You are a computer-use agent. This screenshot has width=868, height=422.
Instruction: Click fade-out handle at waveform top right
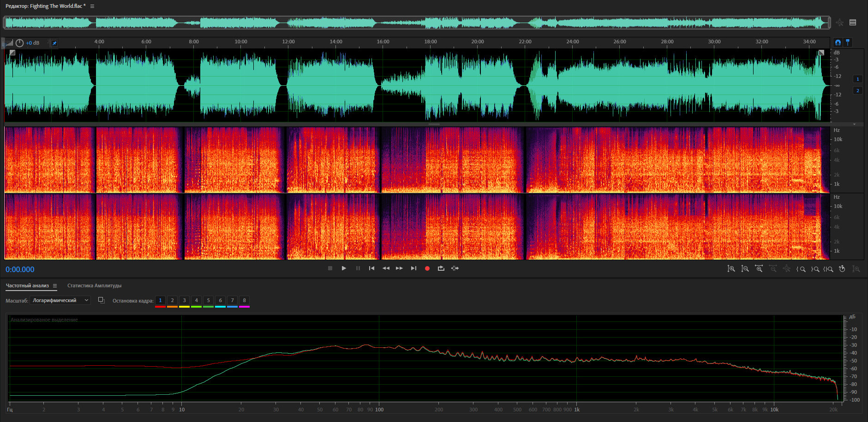pos(821,53)
